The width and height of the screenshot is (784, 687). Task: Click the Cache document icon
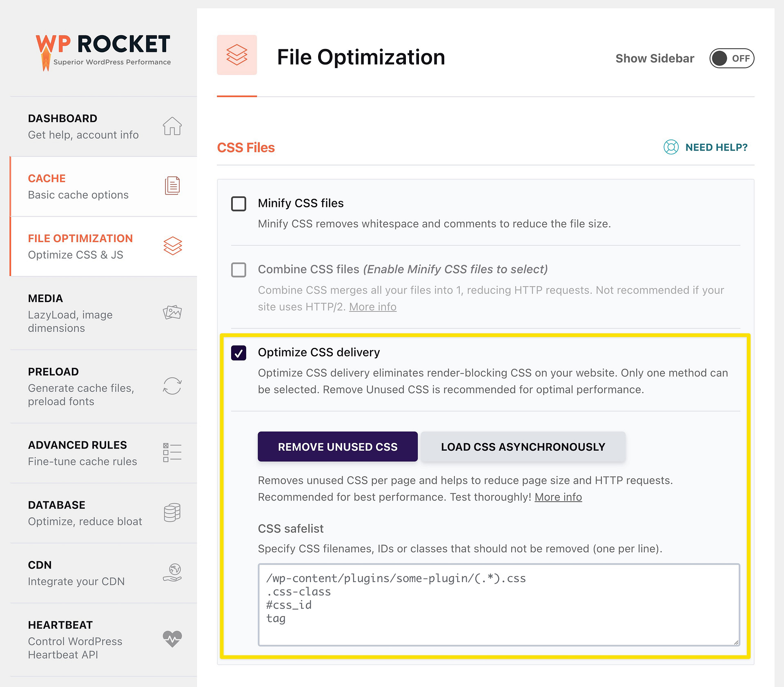coord(172,186)
